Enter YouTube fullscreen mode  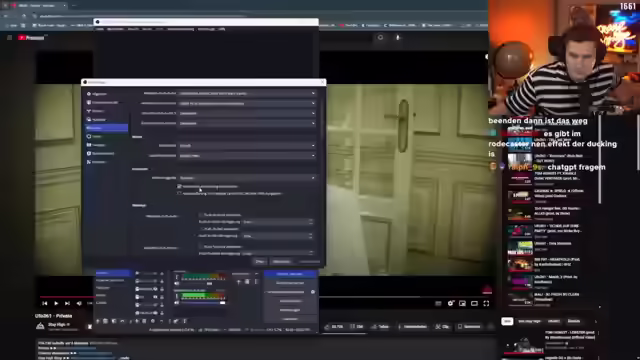point(486,303)
